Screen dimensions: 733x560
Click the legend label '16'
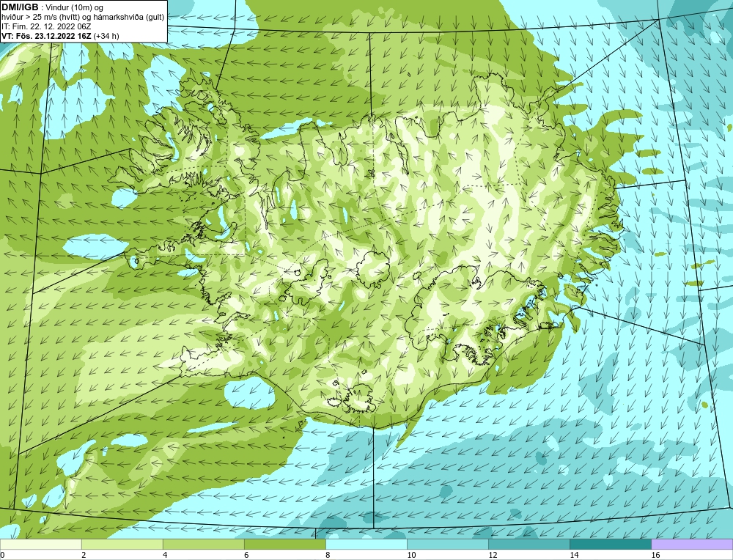[x=655, y=555]
